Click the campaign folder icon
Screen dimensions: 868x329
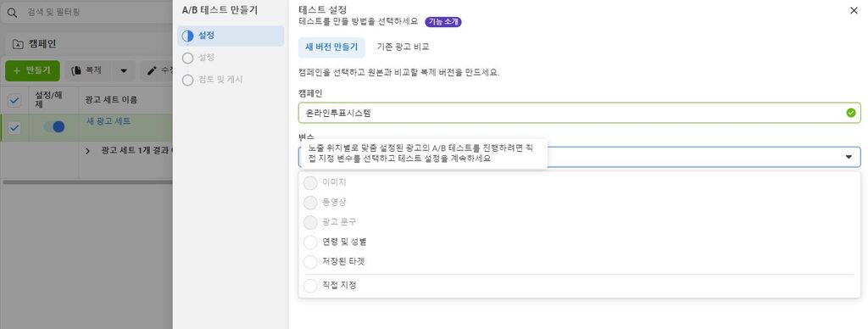(x=18, y=44)
